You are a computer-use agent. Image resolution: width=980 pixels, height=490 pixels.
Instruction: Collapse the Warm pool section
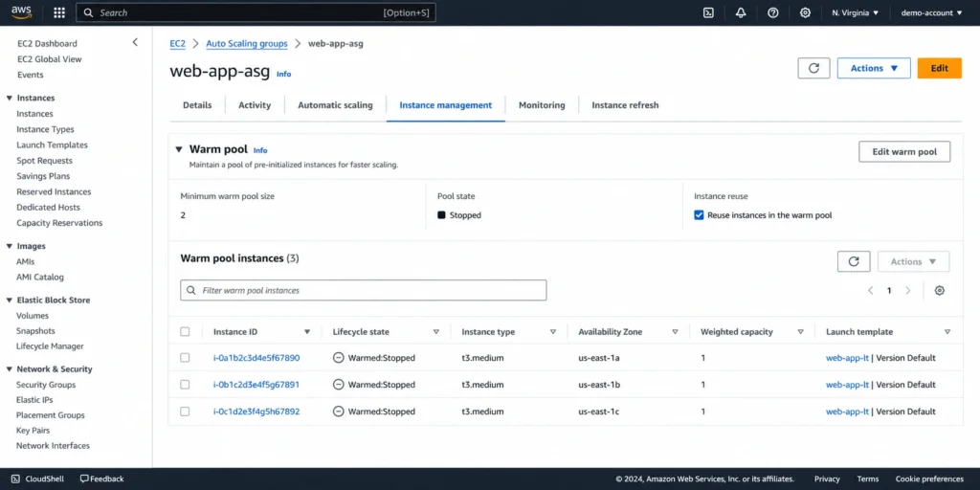tap(179, 149)
